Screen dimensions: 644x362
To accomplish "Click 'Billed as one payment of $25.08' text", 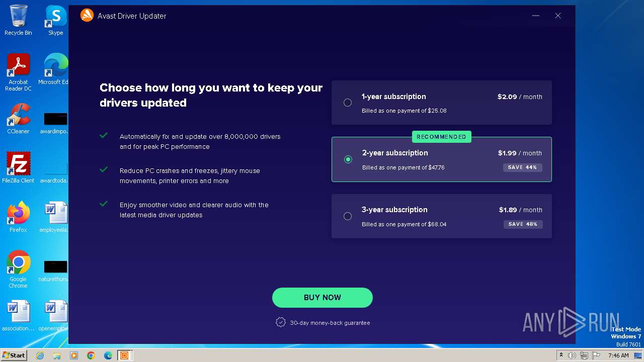I will point(404,111).
